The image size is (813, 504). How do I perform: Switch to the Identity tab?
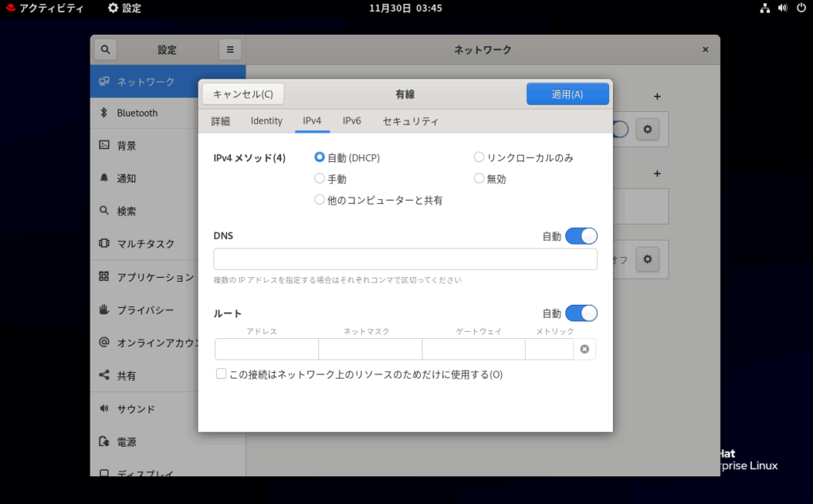[x=266, y=121]
